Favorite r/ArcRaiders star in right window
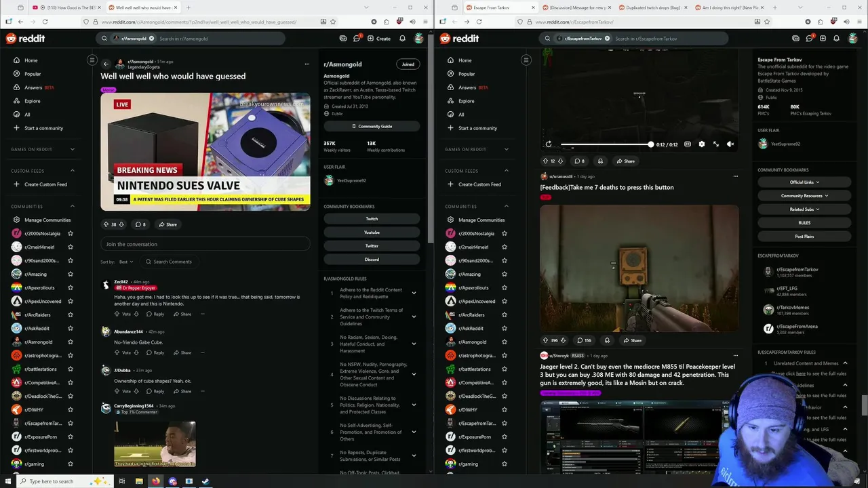The height and width of the screenshot is (488, 868). coord(505,314)
